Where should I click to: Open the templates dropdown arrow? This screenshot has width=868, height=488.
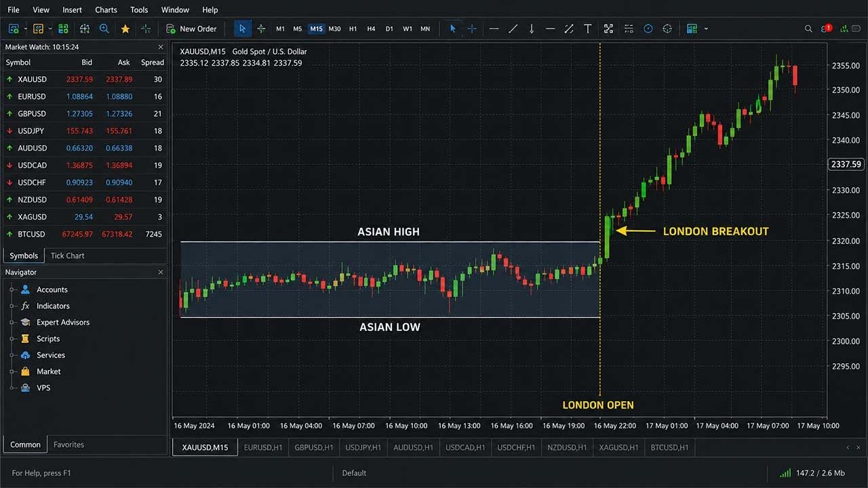coord(706,28)
